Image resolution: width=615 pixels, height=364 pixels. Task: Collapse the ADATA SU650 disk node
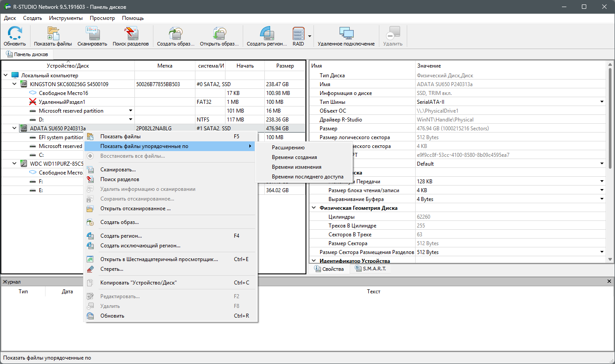(15, 129)
